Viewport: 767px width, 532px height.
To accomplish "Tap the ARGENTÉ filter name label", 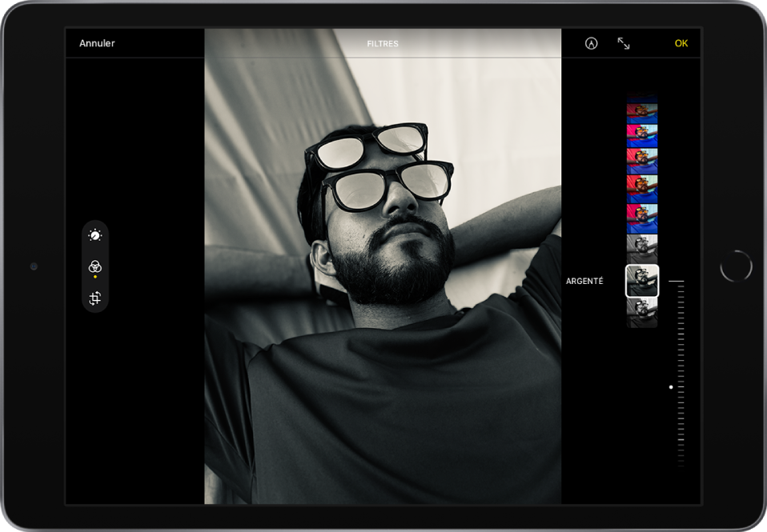I will [x=584, y=281].
